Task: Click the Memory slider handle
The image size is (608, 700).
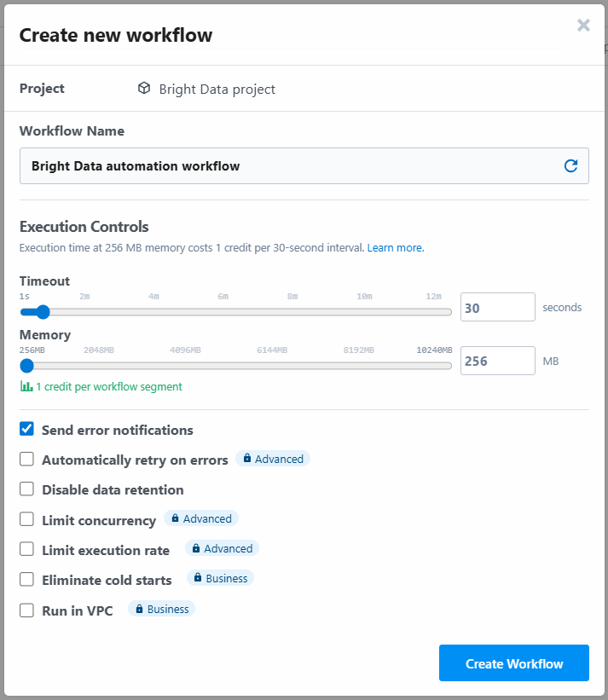Action: 26,366
